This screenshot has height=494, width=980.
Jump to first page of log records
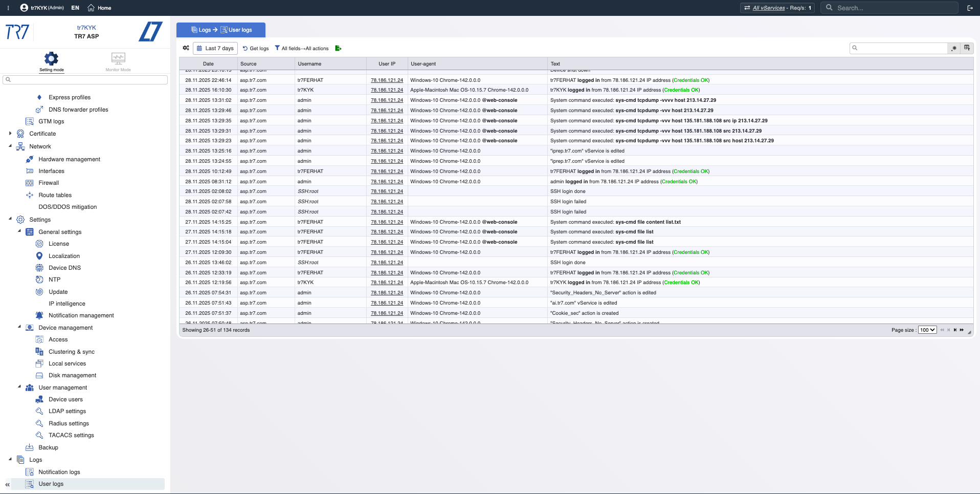[x=942, y=330]
